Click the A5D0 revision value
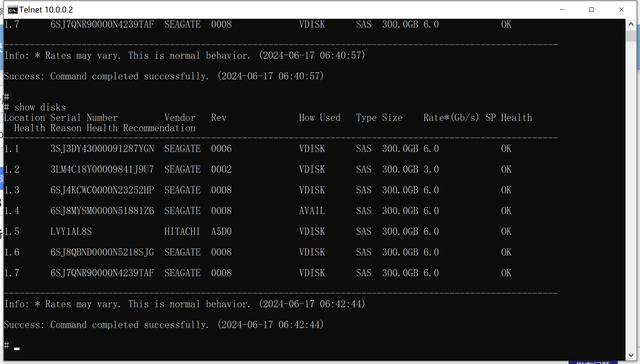The height and width of the screenshot is (364, 640). tap(221, 232)
